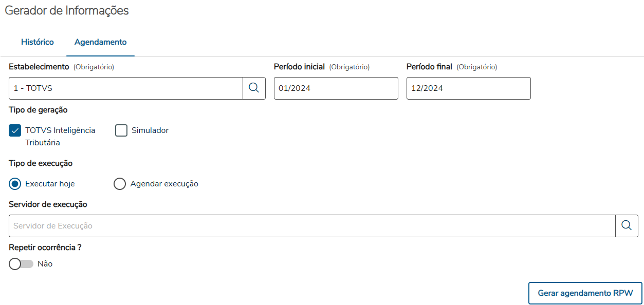Enable the Simulador checkbox
The height and width of the screenshot is (305, 644).
pos(121,130)
